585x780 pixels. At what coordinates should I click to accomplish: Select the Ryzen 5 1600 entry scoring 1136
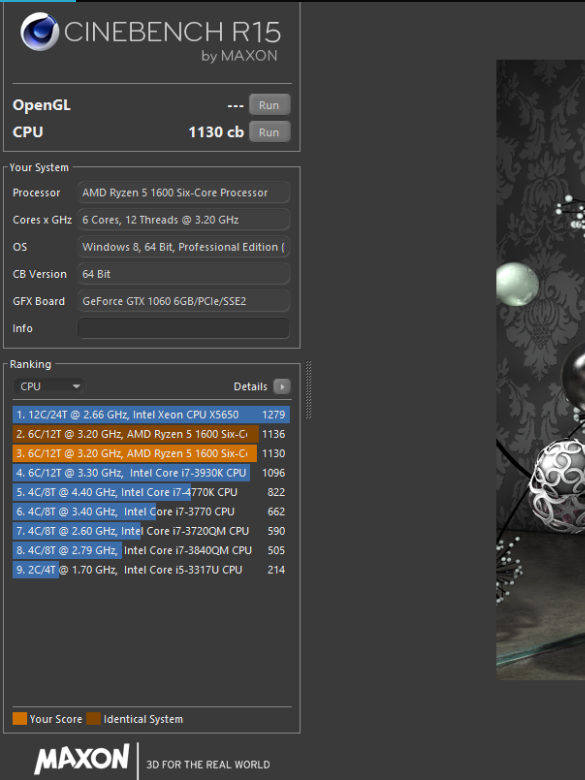[151, 434]
